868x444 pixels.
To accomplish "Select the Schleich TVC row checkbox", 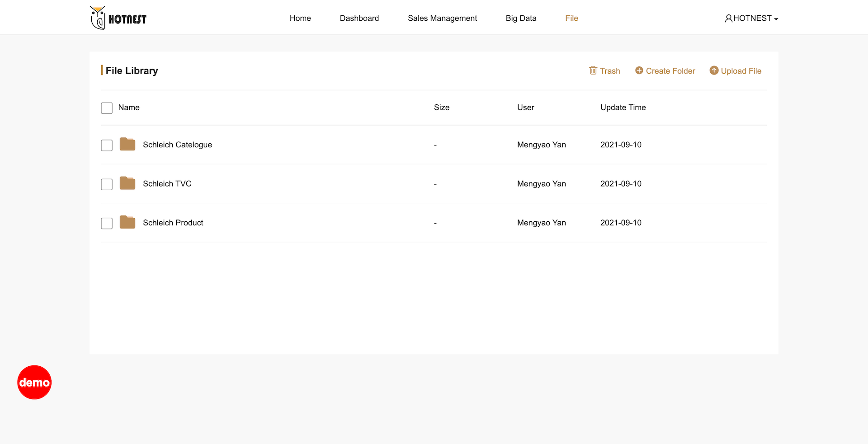I will (x=107, y=184).
